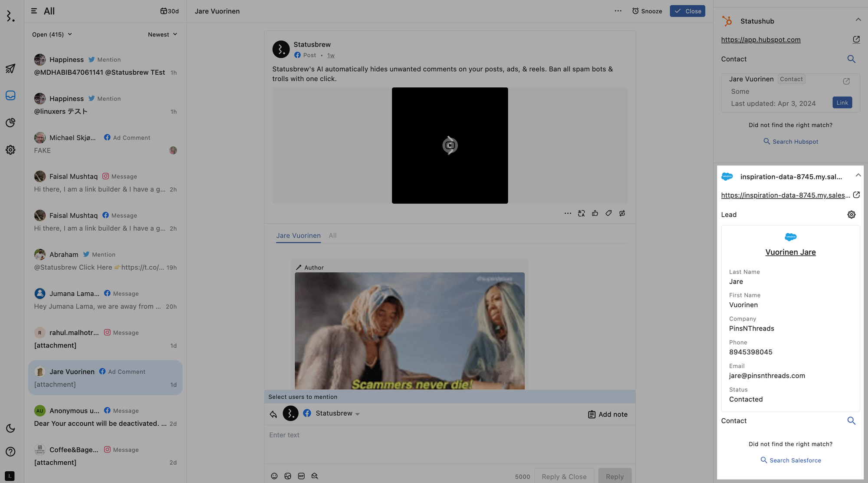Like the post with the thumbs-up icon

point(595,213)
